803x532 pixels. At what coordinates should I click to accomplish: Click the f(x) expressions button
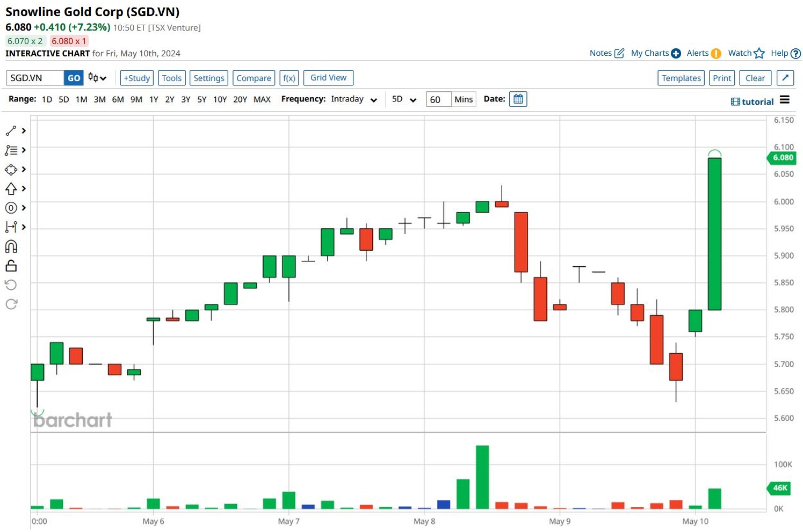coord(290,78)
